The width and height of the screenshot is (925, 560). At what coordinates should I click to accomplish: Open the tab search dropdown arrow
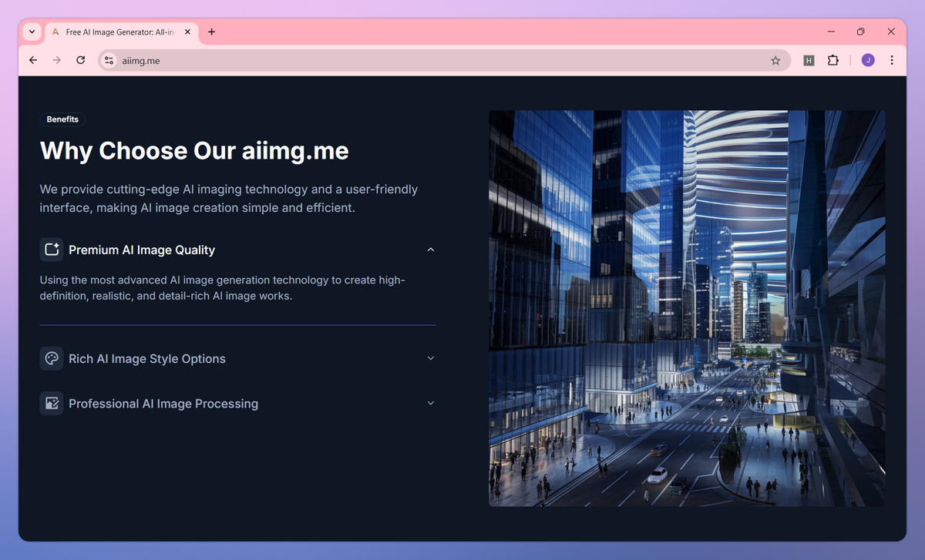[32, 32]
